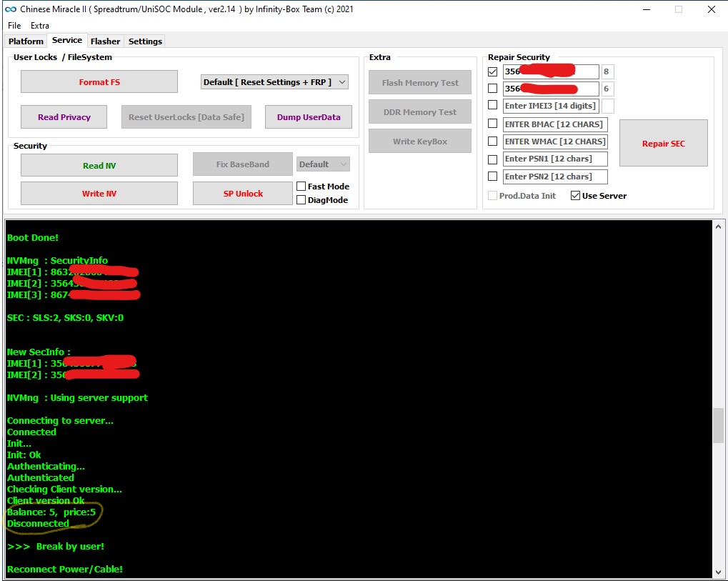Image resolution: width=728 pixels, height=581 pixels.
Task: Open the Extra menu
Action: (40, 26)
